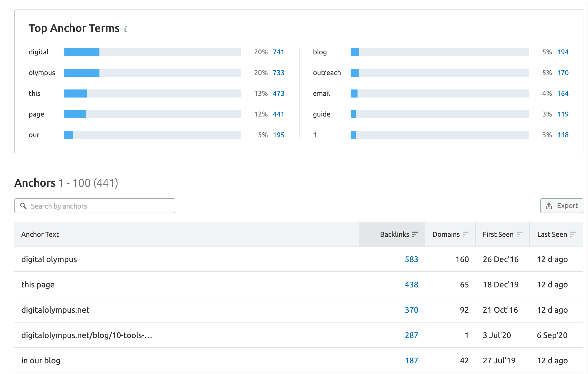Open the 119 count for guide

(563, 114)
